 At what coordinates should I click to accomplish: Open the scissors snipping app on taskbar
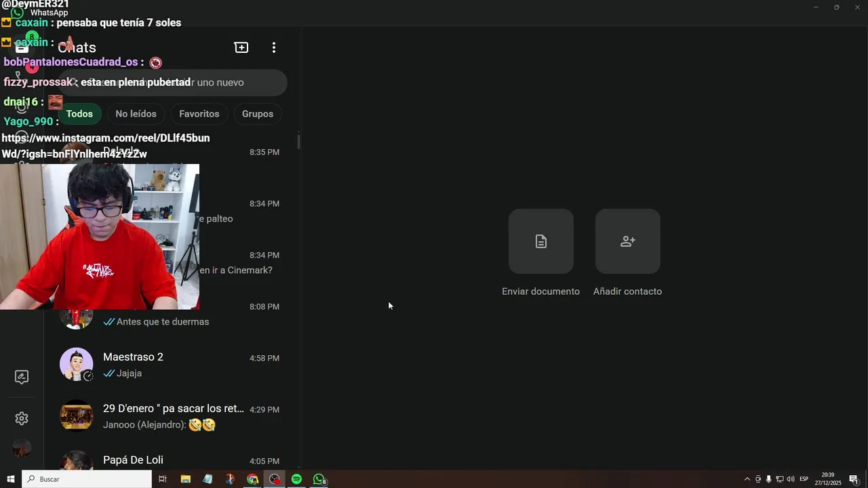pyautogui.click(x=230, y=479)
